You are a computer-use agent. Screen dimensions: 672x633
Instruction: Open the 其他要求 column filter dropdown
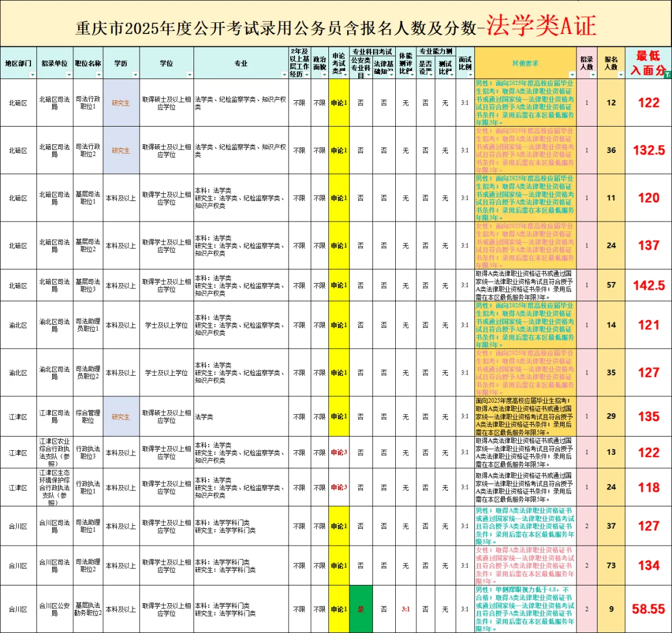point(572,75)
